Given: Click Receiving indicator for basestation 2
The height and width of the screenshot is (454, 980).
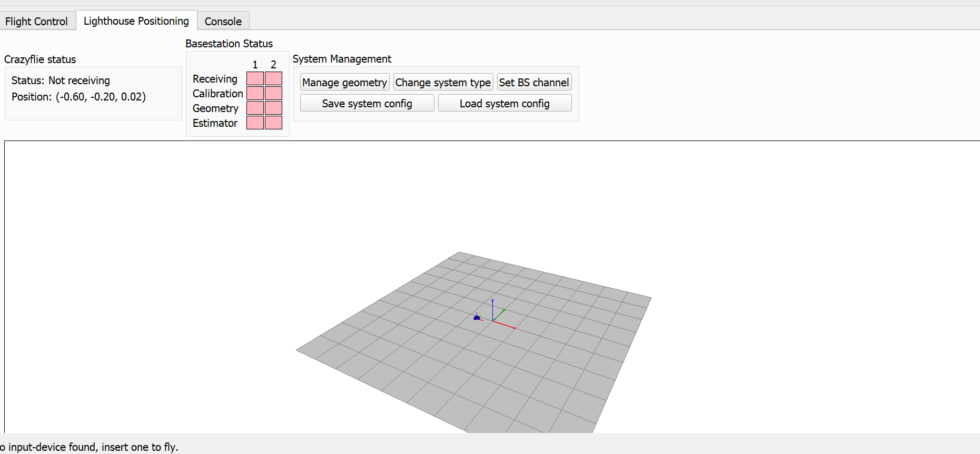Looking at the screenshot, I should [273, 79].
